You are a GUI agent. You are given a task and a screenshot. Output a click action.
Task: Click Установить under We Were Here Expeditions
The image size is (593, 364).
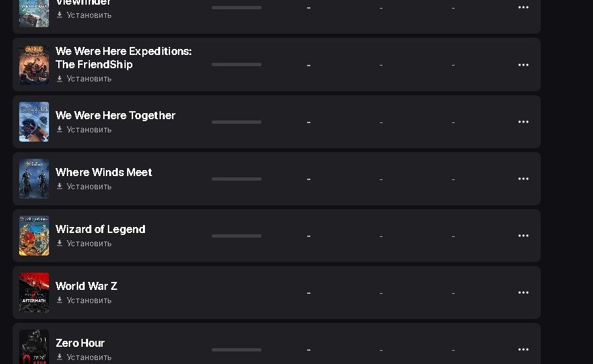pos(89,79)
